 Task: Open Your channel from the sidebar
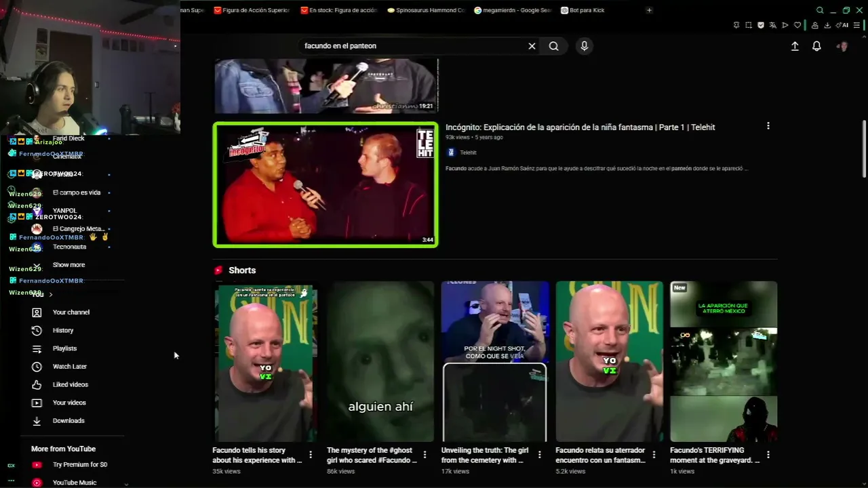tap(71, 312)
